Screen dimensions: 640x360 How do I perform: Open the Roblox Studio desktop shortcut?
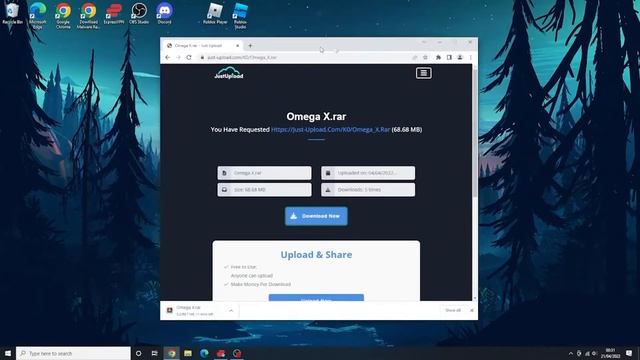coord(240,15)
